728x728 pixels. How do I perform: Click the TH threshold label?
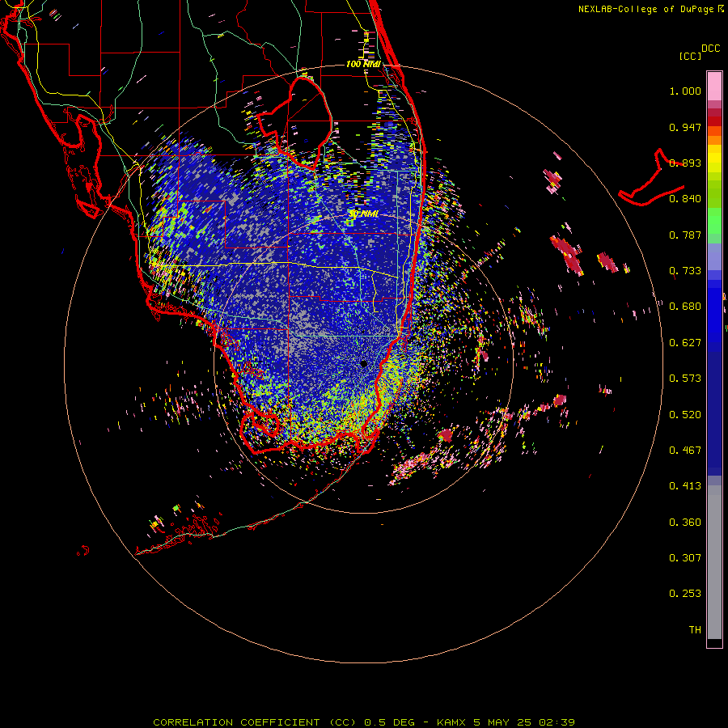coord(695,630)
